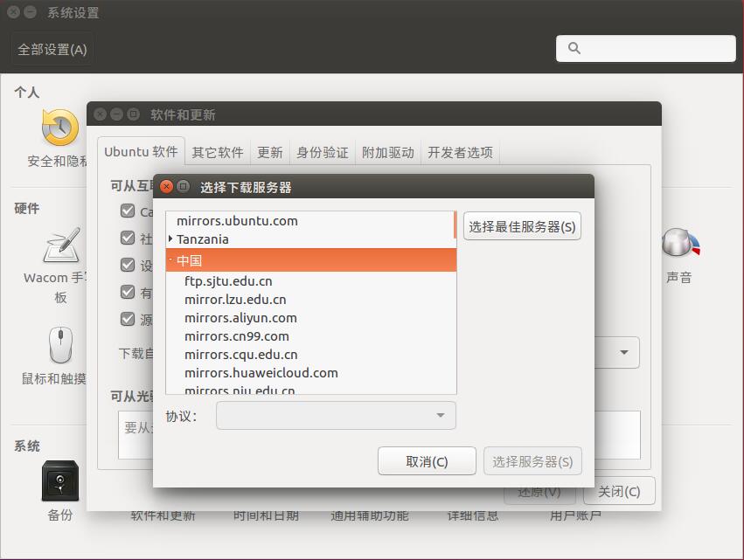Click the search magnifier icon
This screenshot has height=560, width=744.
[x=574, y=48]
